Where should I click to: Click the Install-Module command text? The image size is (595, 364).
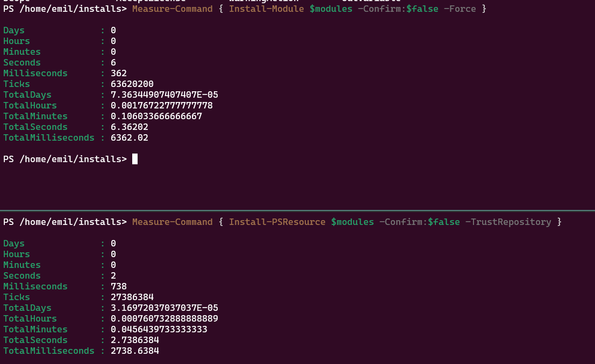267,9
